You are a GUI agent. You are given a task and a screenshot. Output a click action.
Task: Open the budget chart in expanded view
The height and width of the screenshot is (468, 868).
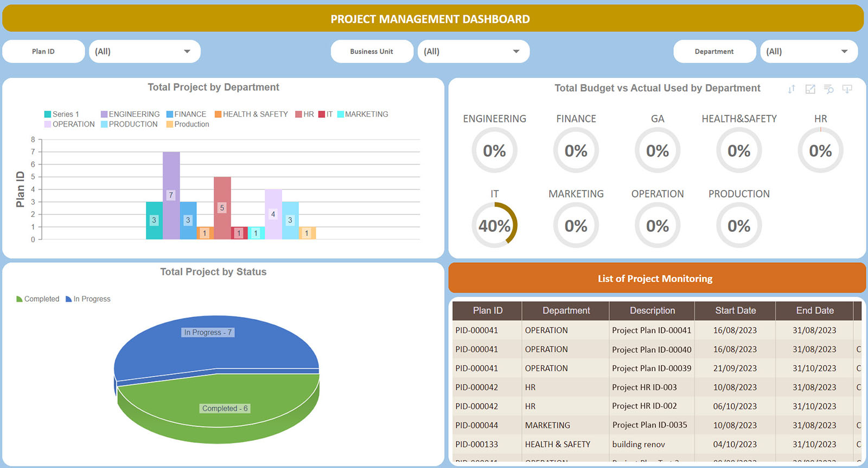[x=810, y=89]
